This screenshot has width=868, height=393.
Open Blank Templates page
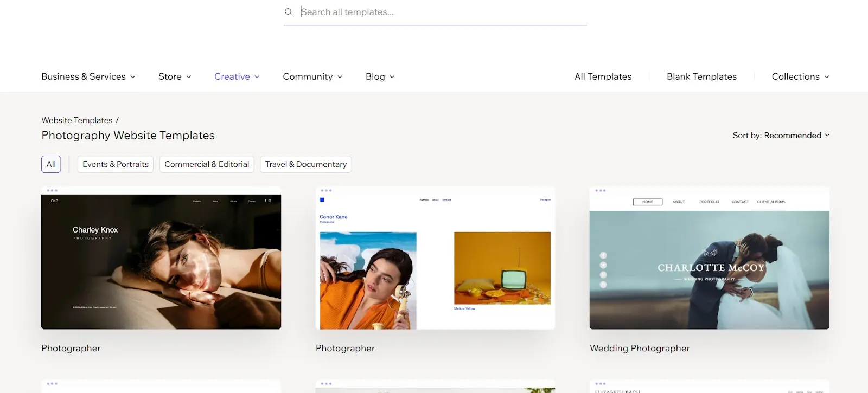pyautogui.click(x=701, y=76)
